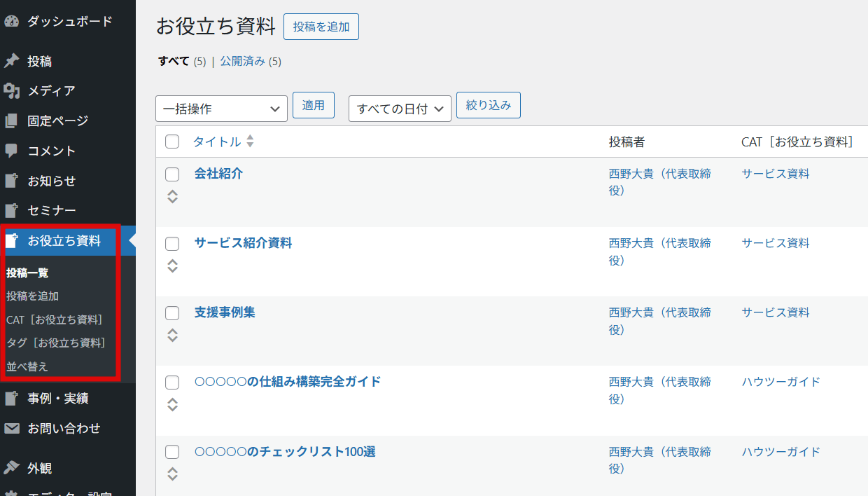Click the speech bubble icon beside コメント
This screenshot has width=868, height=496.
coord(11,151)
